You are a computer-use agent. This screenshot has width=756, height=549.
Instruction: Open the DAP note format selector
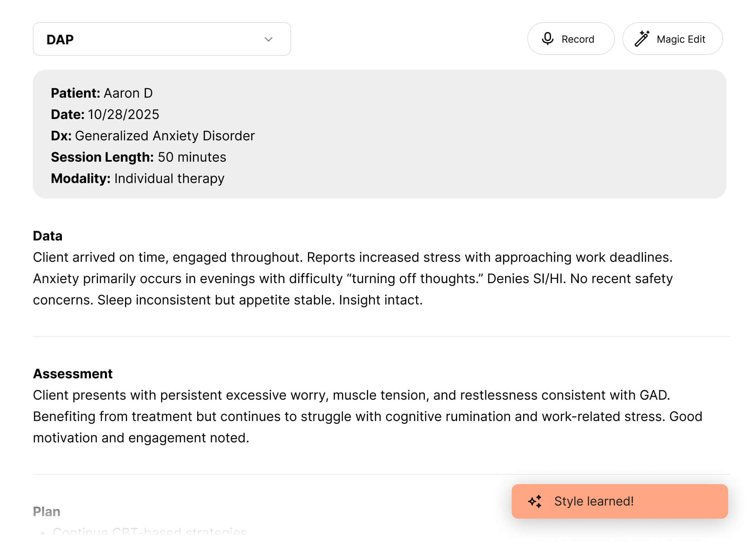click(x=162, y=39)
